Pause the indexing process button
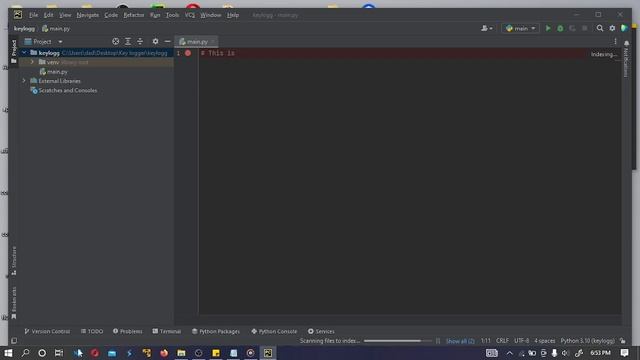640x360 pixels. 438,341
